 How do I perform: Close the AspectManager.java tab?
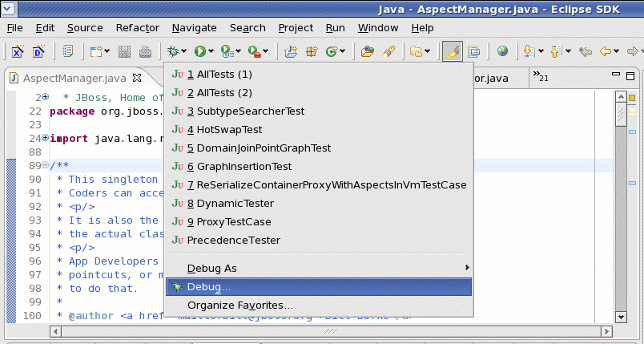coord(137,78)
